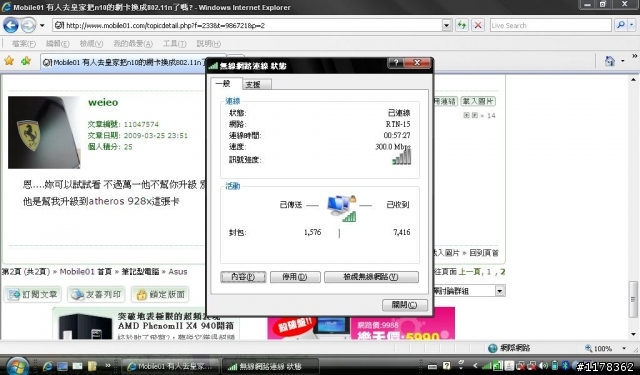Click the 7,416 received packets value
Image resolution: width=640 pixels, height=375 pixels.
(402, 232)
